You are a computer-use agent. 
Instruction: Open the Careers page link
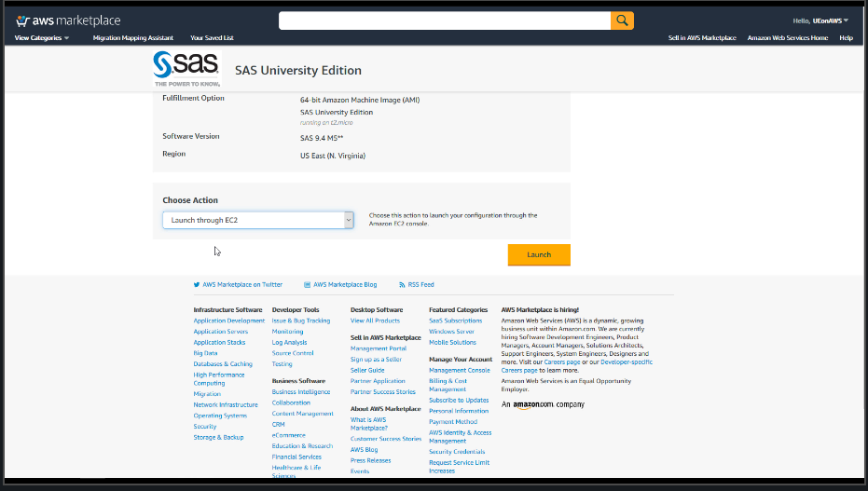click(x=562, y=362)
